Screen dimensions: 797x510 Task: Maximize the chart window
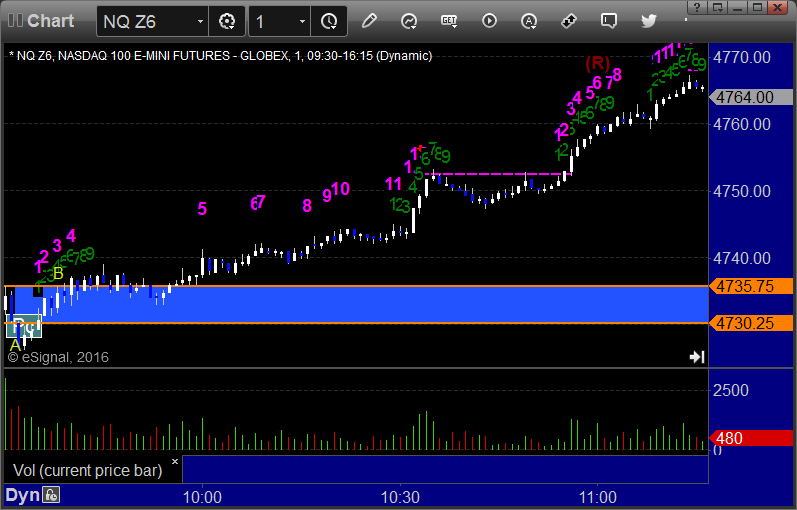tap(757, 7)
